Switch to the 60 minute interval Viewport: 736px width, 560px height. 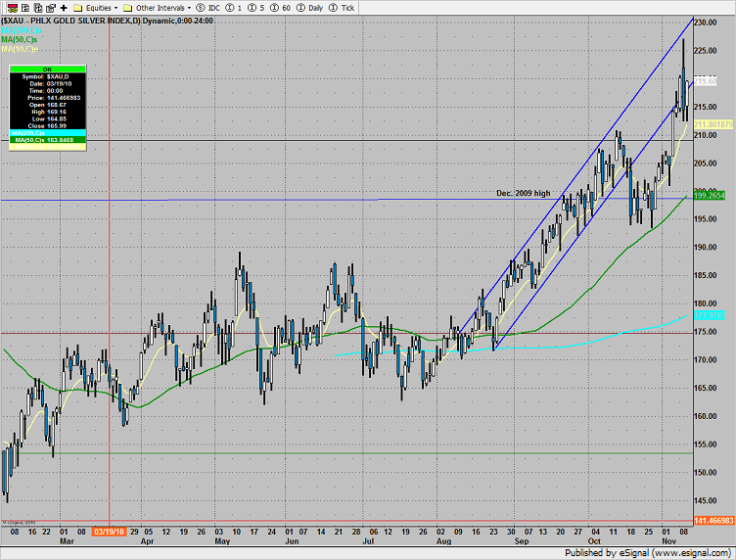point(281,8)
